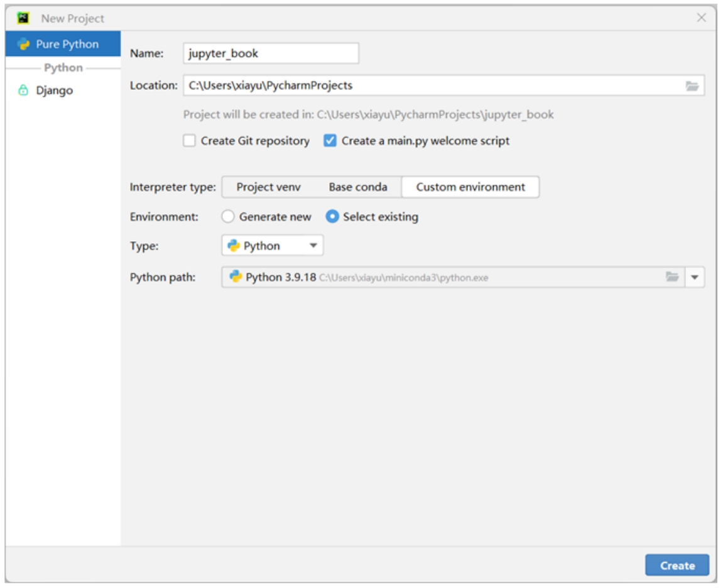Viewport: 723px width, 588px height.
Task: Switch to Base conda interpreter type
Action: click(358, 187)
